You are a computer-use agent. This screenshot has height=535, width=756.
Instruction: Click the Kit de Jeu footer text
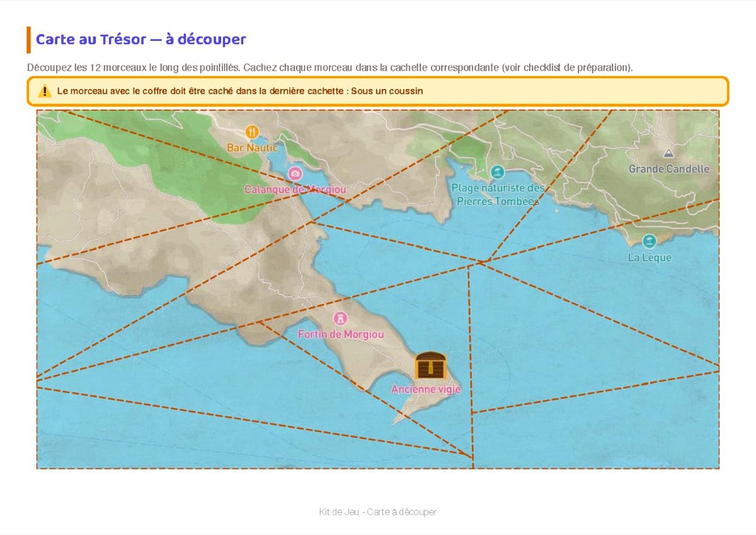click(378, 512)
